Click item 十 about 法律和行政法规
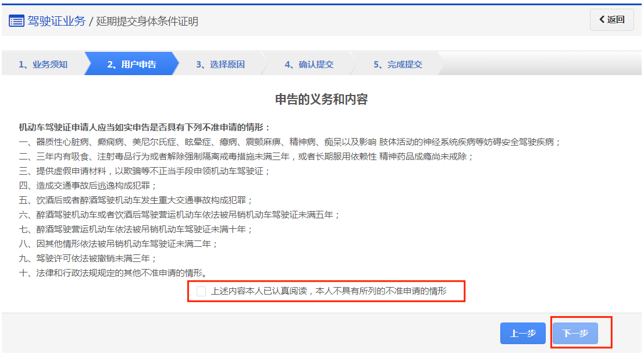 [x=113, y=273]
